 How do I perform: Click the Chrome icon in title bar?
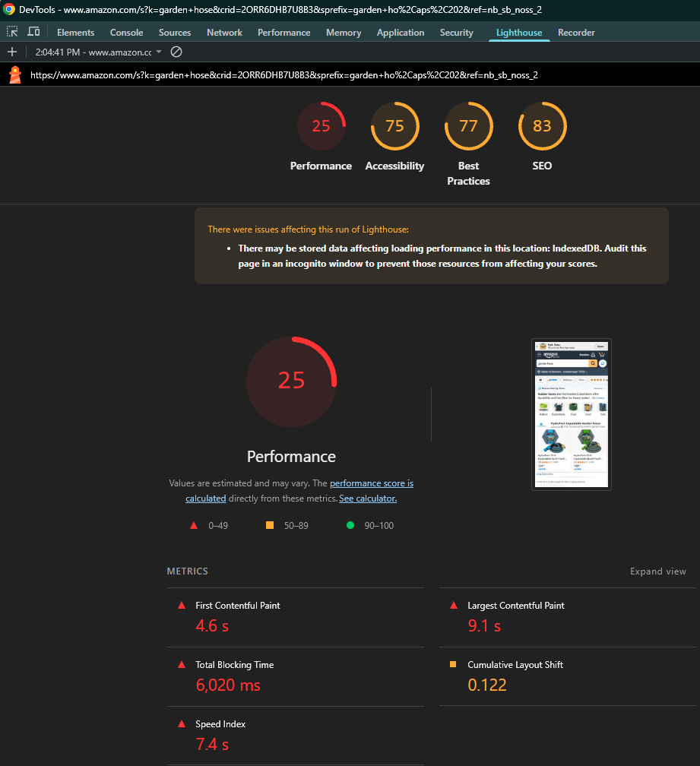(9, 9)
